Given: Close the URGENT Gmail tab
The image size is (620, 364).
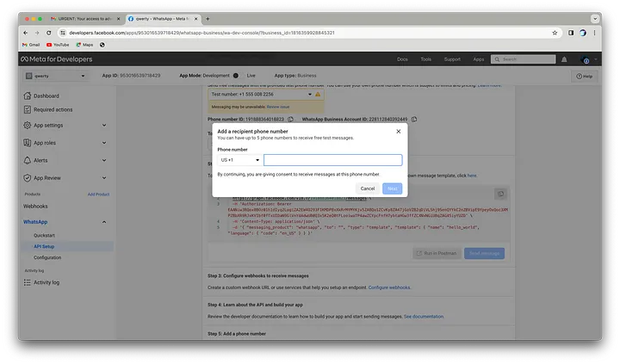Looking at the screenshot, I should (x=118, y=19).
